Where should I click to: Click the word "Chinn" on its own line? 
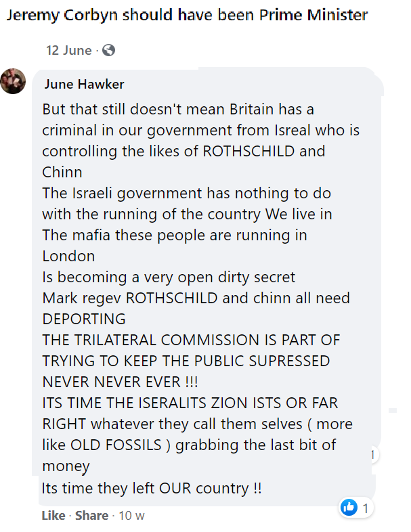(62, 172)
